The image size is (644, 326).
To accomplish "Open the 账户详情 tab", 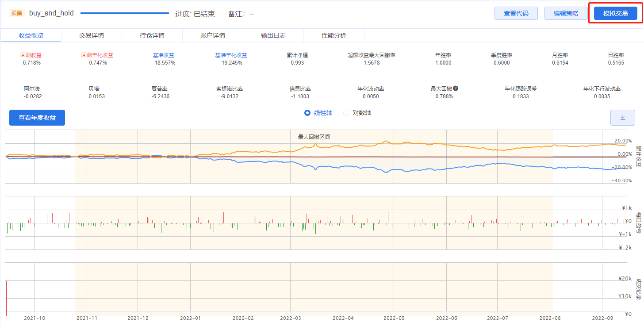I will 213,35.
